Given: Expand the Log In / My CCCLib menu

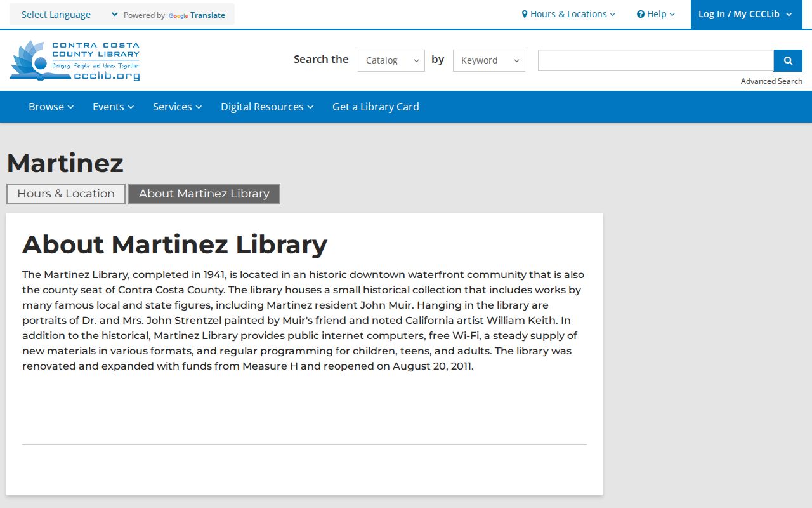Looking at the screenshot, I should coord(745,14).
